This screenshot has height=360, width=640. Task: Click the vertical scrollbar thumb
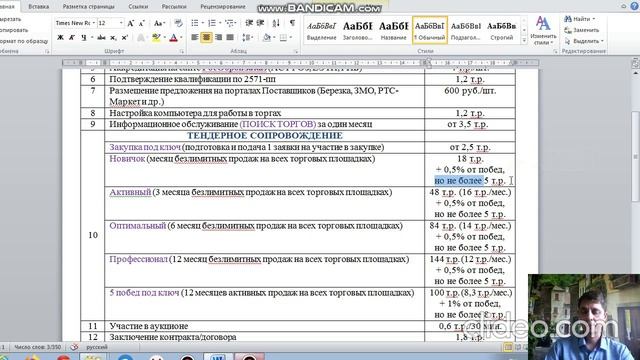coord(636,157)
